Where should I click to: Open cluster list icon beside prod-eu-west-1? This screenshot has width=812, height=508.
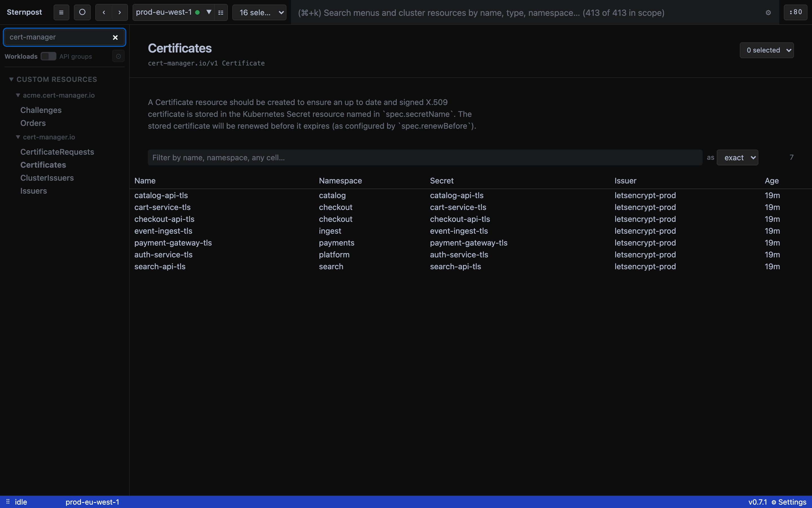[221, 12]
